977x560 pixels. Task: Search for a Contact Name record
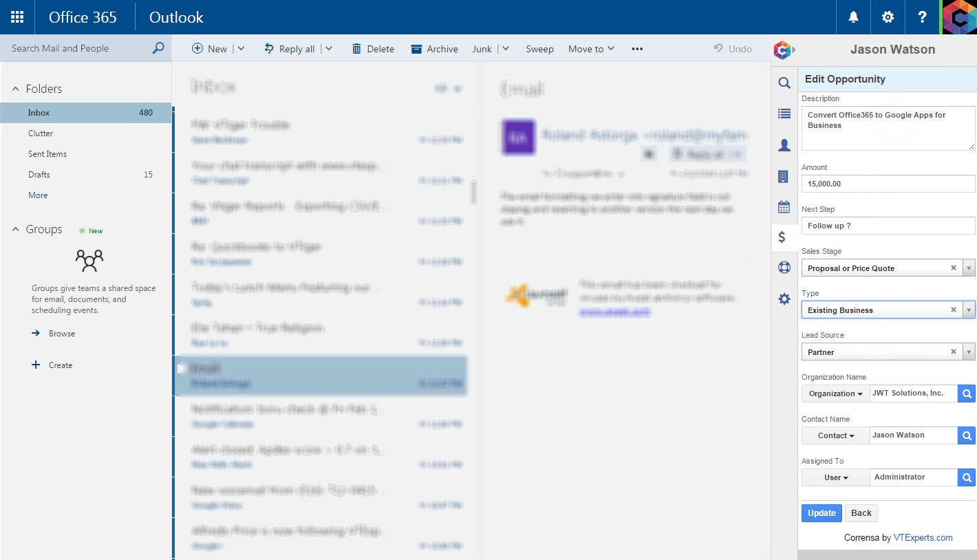[966, 436]
